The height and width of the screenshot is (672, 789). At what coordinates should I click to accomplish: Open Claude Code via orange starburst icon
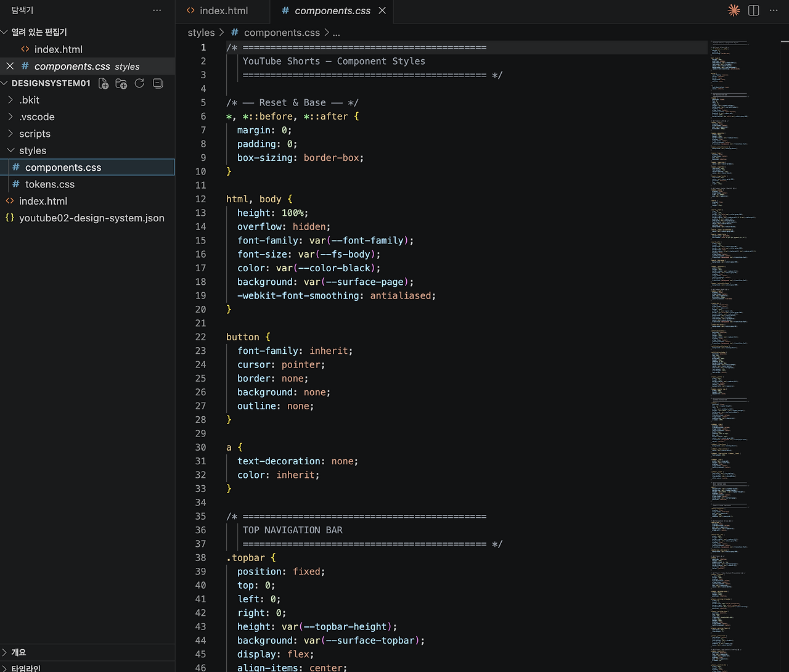[x=734, y=10]
